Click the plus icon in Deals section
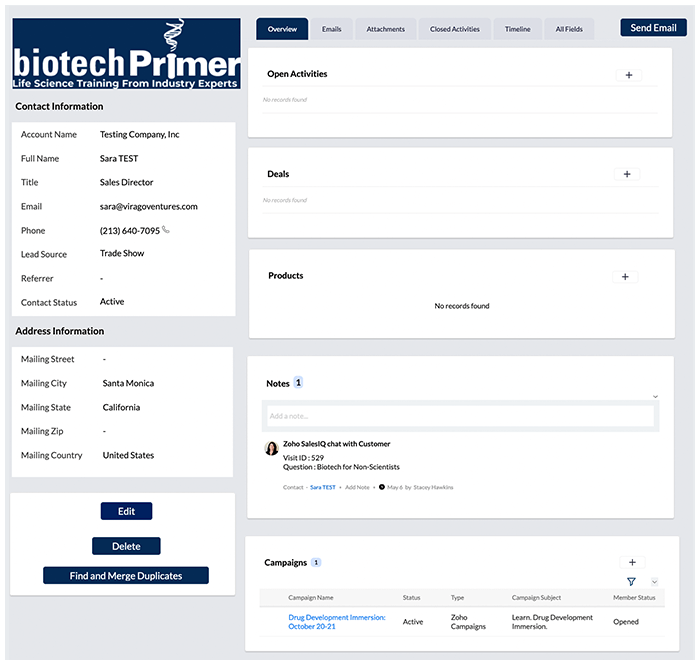The width and height of the screenshot is (700, 665). click(x=626, y=174)
